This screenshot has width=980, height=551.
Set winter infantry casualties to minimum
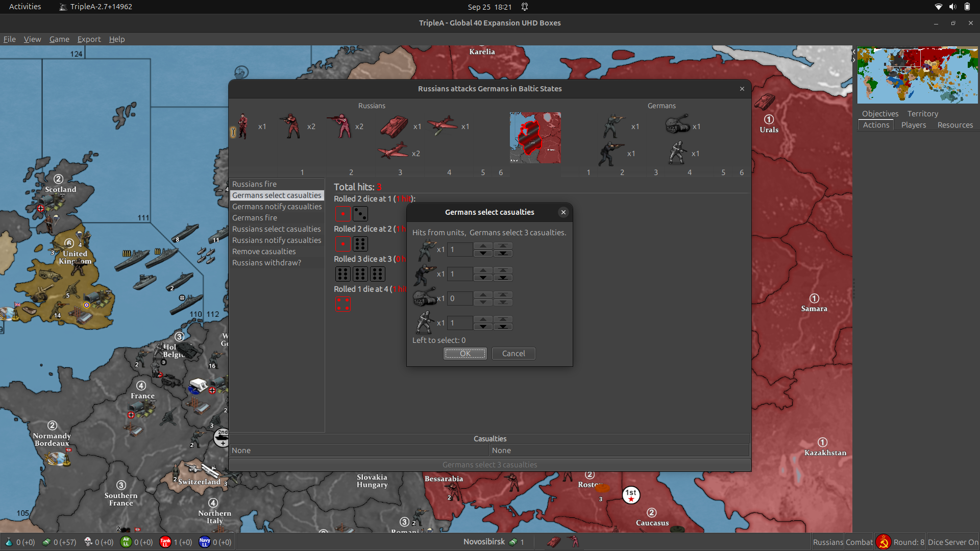503,327
